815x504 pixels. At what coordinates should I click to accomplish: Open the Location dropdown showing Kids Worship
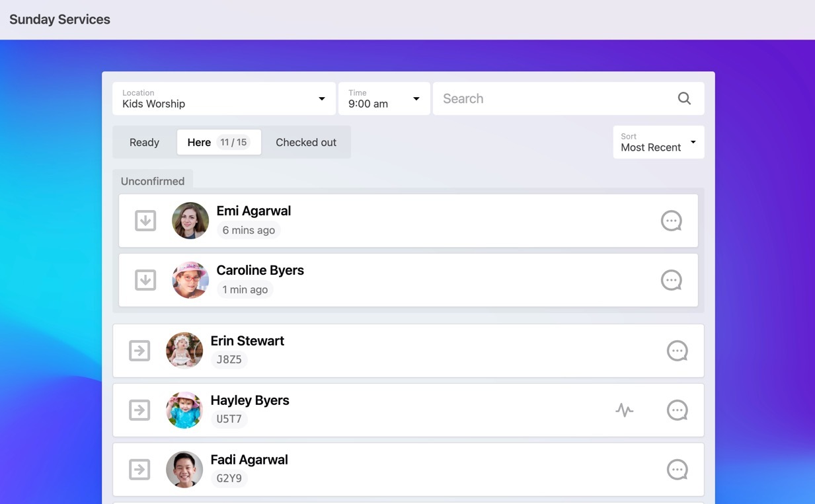click(x=223, y=98)
